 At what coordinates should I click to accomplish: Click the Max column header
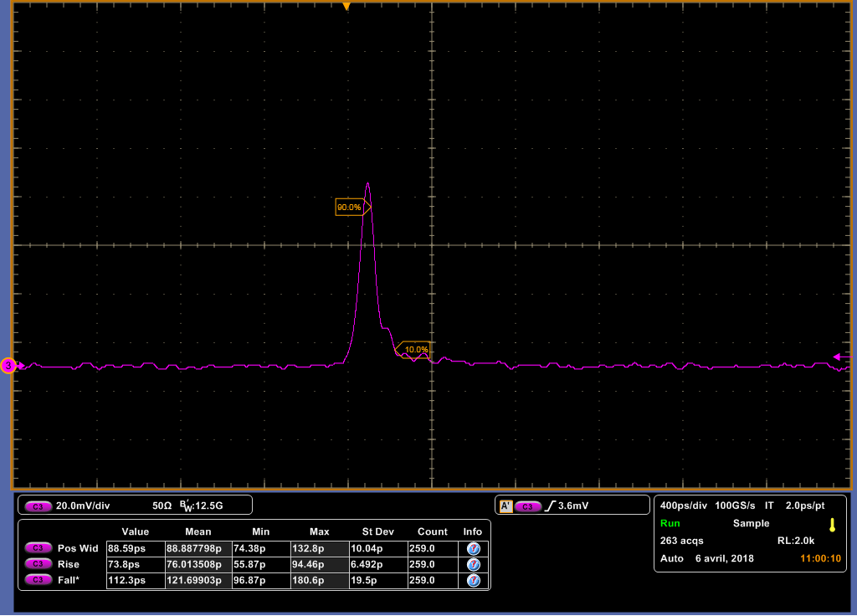[319, 531]
